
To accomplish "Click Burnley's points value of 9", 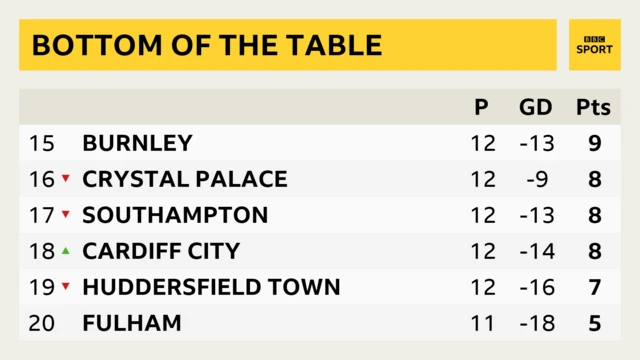I will [x=595, y=143].
